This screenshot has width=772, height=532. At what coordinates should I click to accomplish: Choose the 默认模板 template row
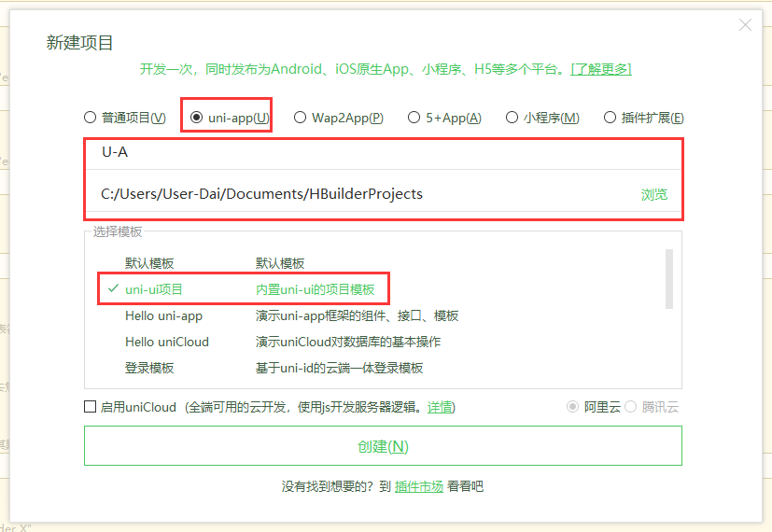381,263
